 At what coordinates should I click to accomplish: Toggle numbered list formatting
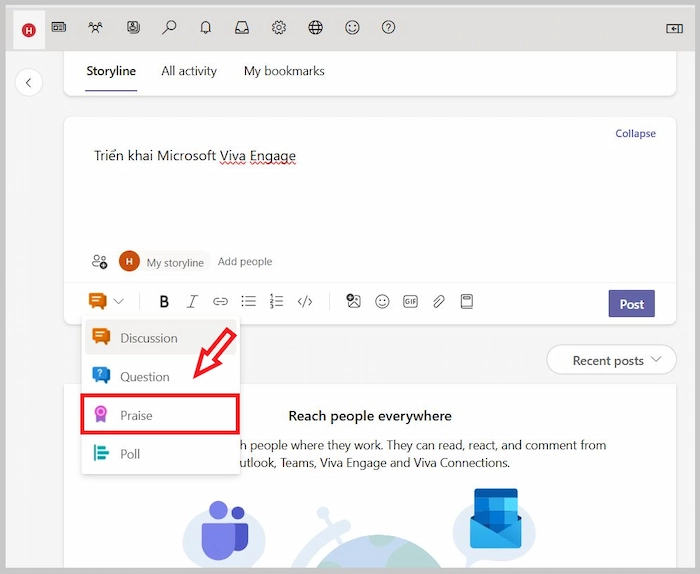coord(276,301)
